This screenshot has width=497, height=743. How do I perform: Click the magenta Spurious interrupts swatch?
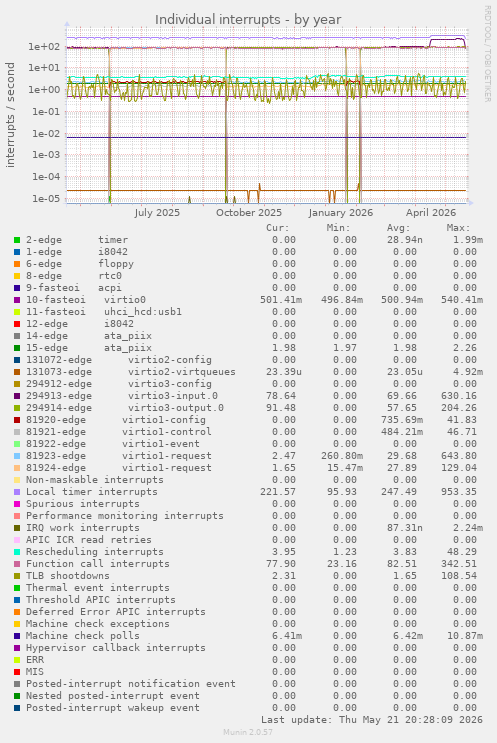(x=17, y=504)
